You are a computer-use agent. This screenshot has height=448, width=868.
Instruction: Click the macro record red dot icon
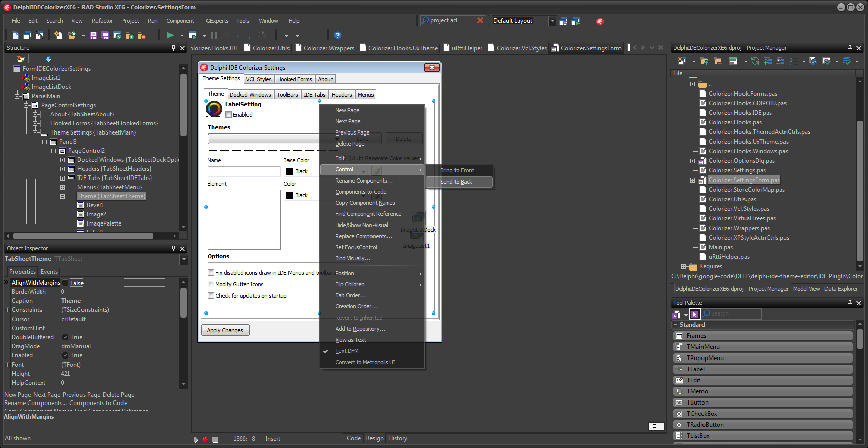click(x=205, y=439)
